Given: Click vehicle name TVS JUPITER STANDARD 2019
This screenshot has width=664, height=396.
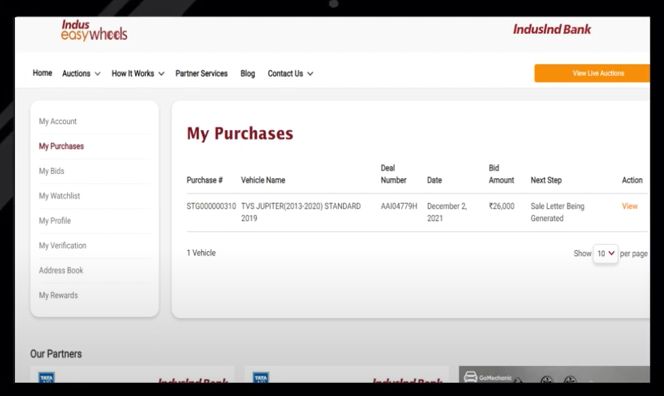Looking at the screenshot, I should 301,212.
